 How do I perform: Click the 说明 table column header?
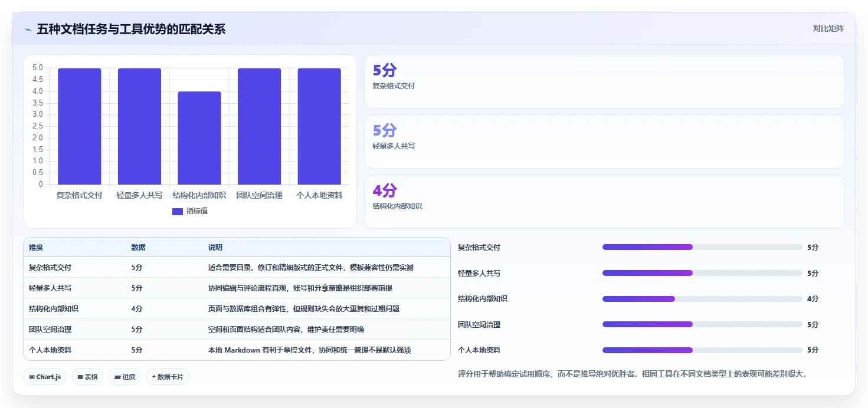tap(215, 248)
